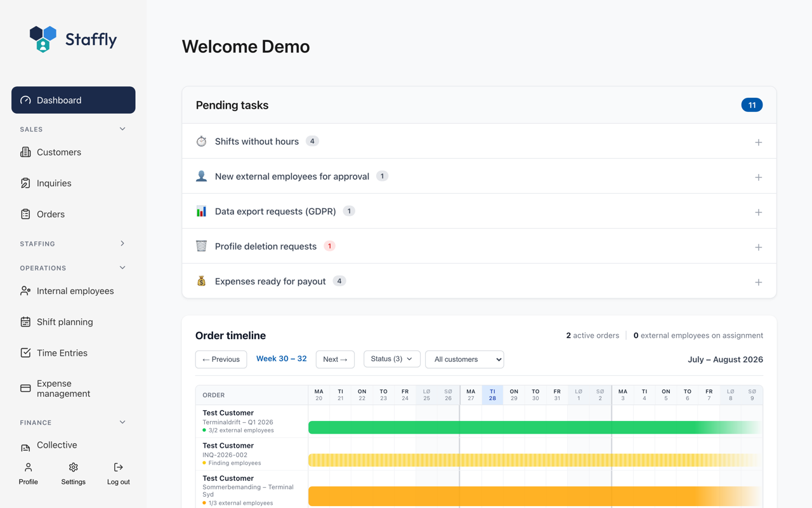Click the pending tasks count badge 11
Viewport: 812px width, 508px height.
(752, 105)
